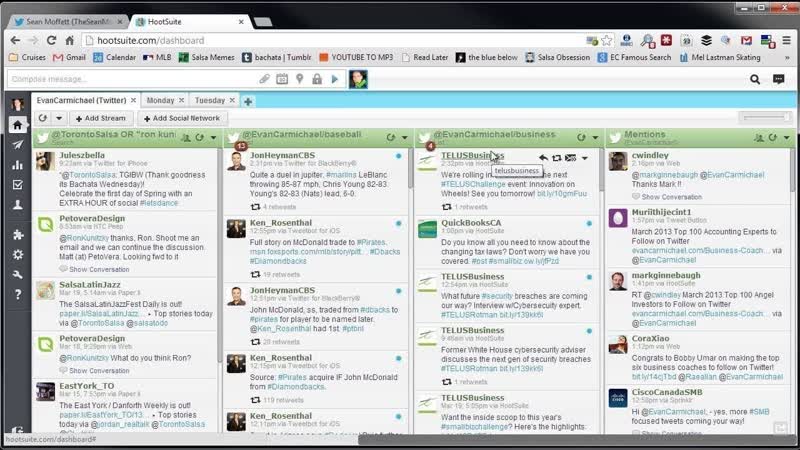Click Show Conversation under cwindley mention
This screenshot has width=800, height=450.
[671, 197]
